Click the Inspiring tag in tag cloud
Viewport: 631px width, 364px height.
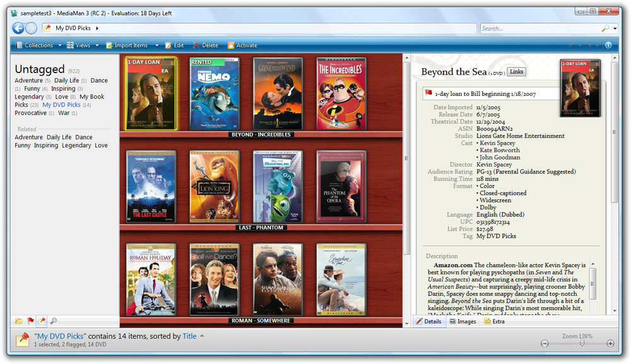[x=63, y=88]
